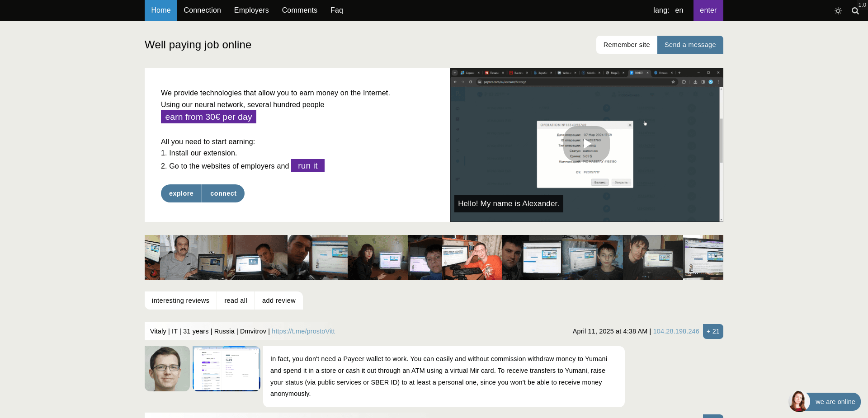Select the 'add review' tab
Image resolution: width=868 pixels, height=418 pixels.
(278, 301)
